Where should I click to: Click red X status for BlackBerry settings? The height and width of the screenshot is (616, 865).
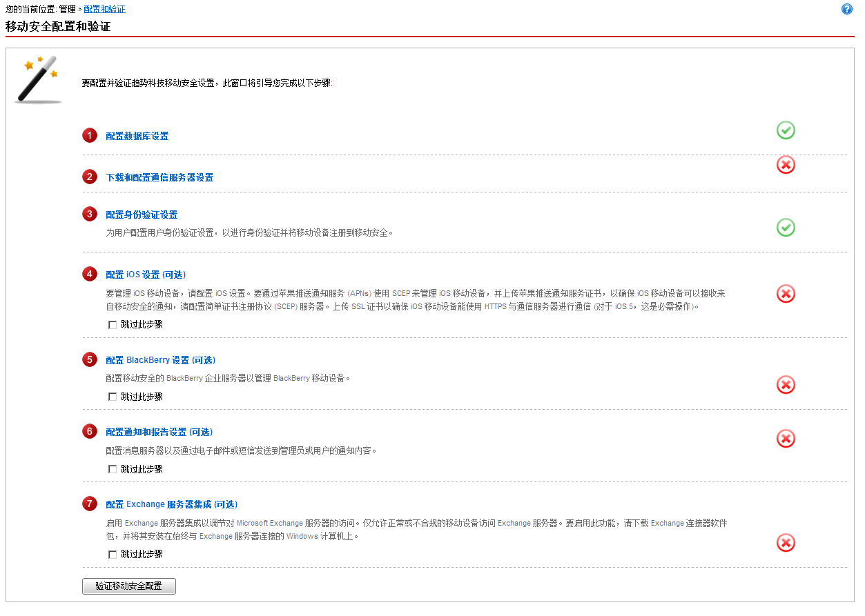pyautogui.click(x=786, y=385)
